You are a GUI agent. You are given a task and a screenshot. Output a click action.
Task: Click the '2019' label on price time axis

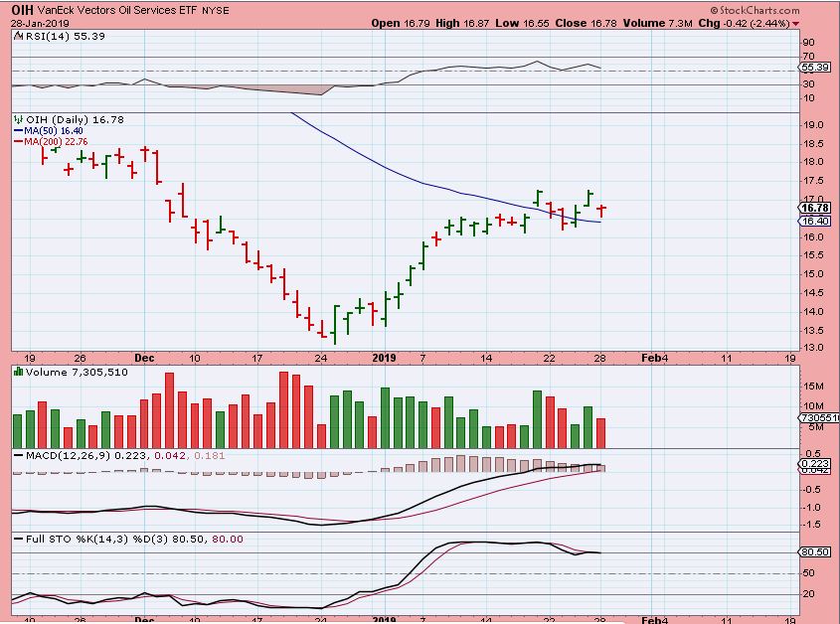tap(384, 358)
